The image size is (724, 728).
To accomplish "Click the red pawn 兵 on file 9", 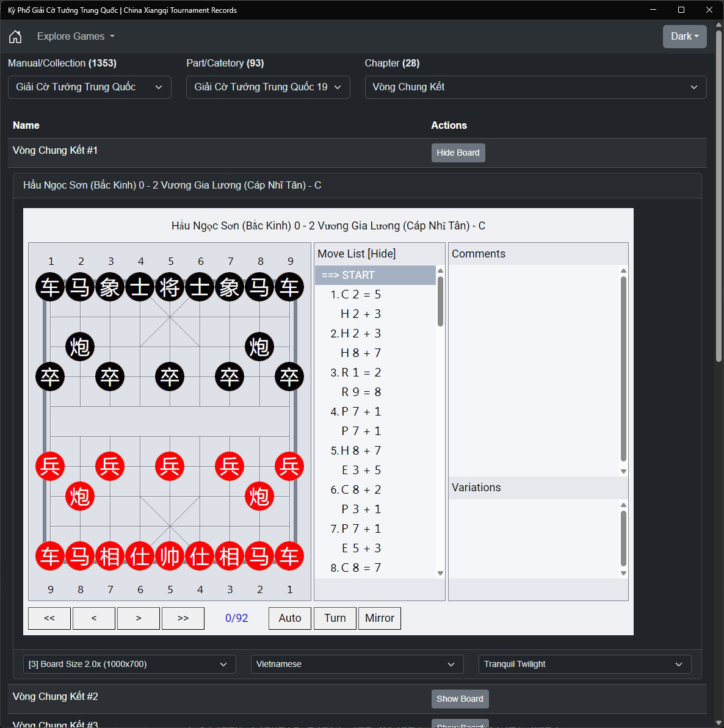I will (50, 466).
